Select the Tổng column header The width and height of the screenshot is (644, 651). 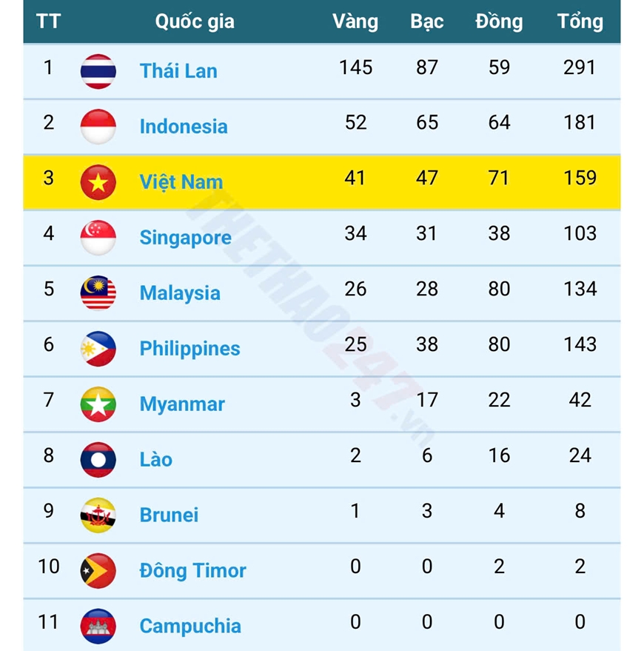pos(580,21)
